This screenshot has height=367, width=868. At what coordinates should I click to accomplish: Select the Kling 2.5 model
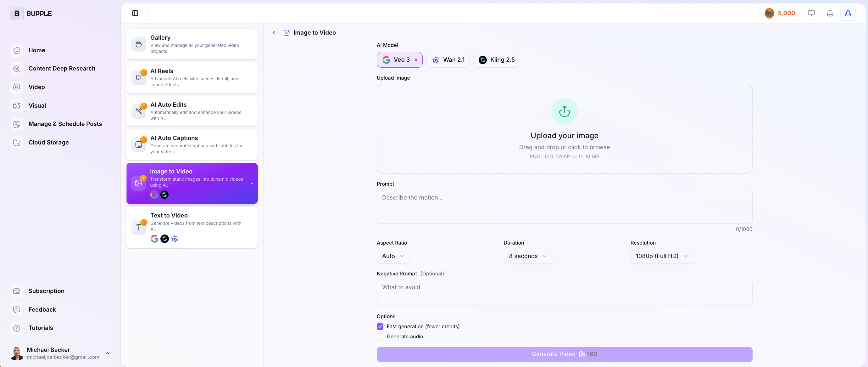pos(496,60)
